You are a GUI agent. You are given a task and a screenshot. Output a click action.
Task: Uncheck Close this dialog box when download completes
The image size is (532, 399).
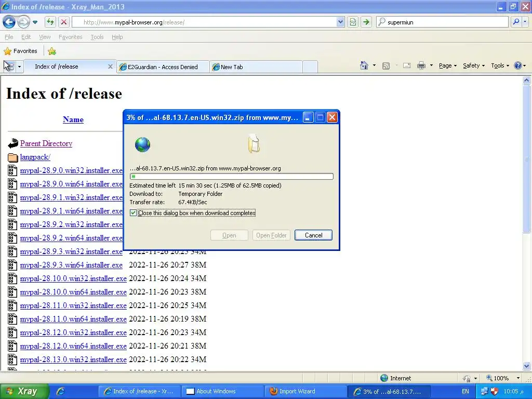tap(134, 212)
